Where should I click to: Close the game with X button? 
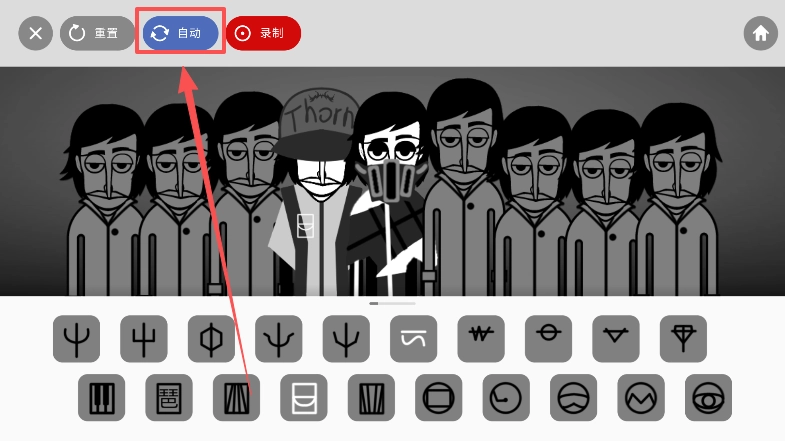point(36,33)
